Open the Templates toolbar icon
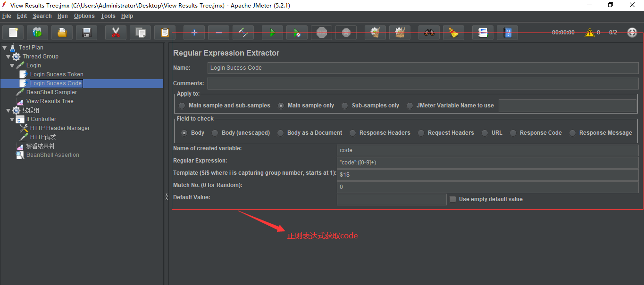 pyautogui.click(x=37, y=33)
